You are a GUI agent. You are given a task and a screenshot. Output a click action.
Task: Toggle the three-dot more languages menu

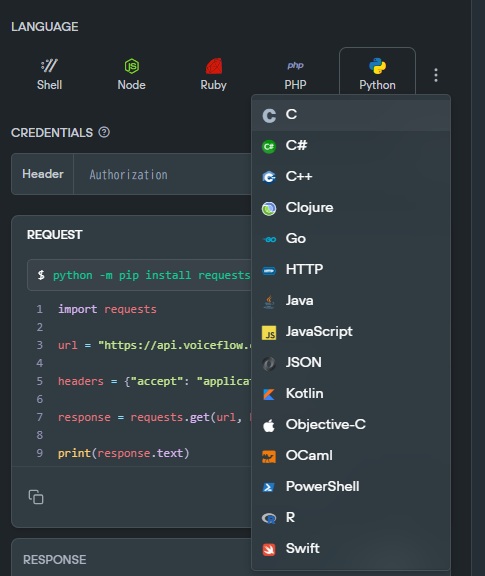tap(436, 75)
